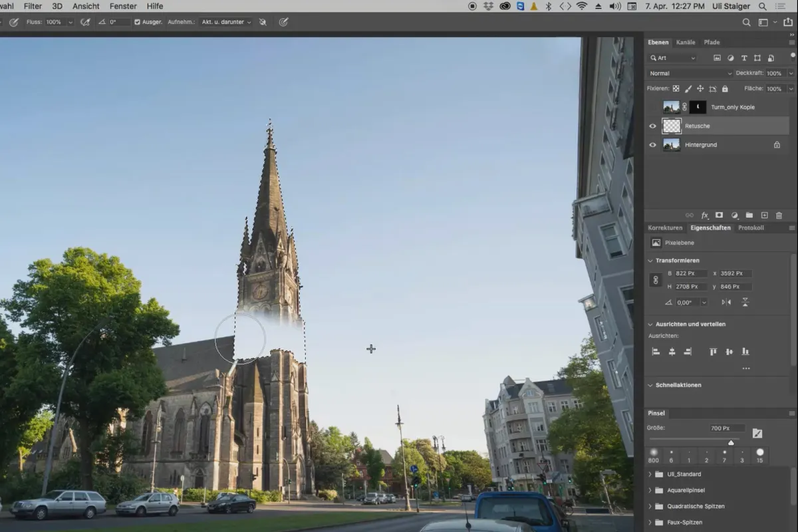
Task: Toggle pressure for size icon
Action: pyautogui.click(x=283, y=22)
